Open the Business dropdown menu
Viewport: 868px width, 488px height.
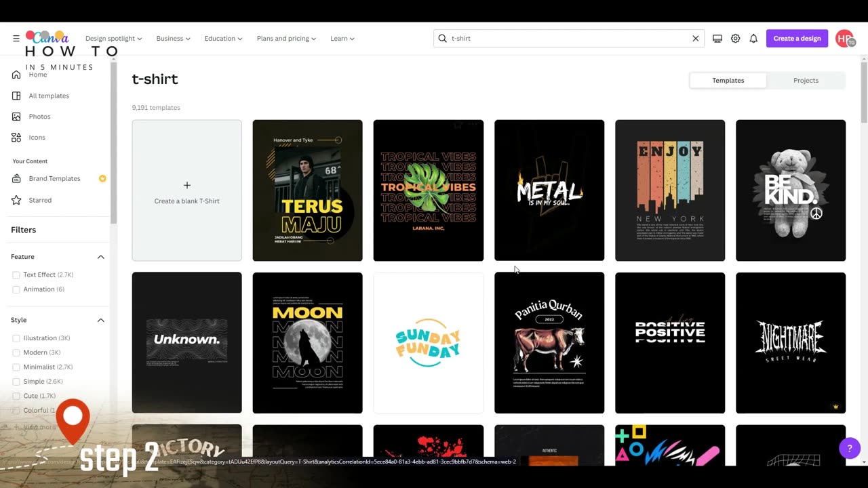173,39
